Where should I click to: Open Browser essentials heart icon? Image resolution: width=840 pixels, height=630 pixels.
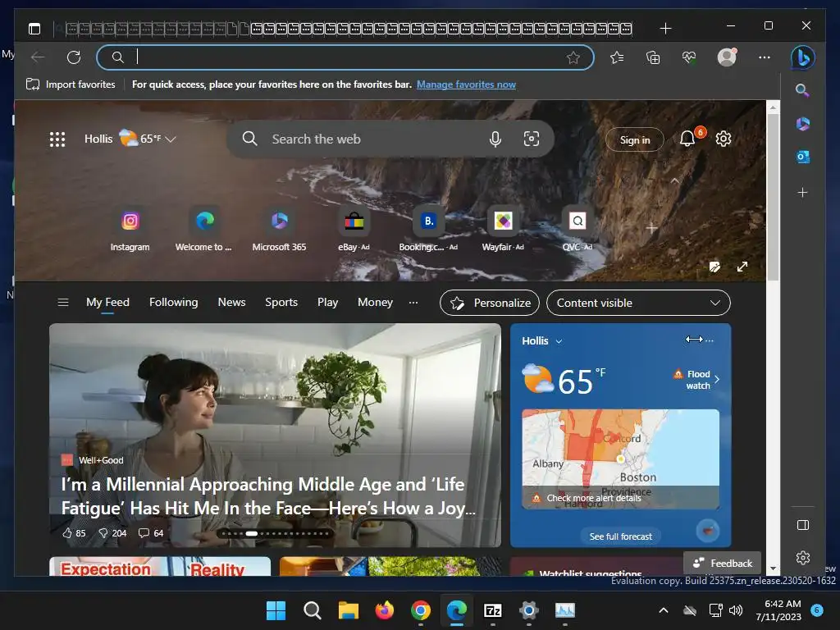(689, 57)
